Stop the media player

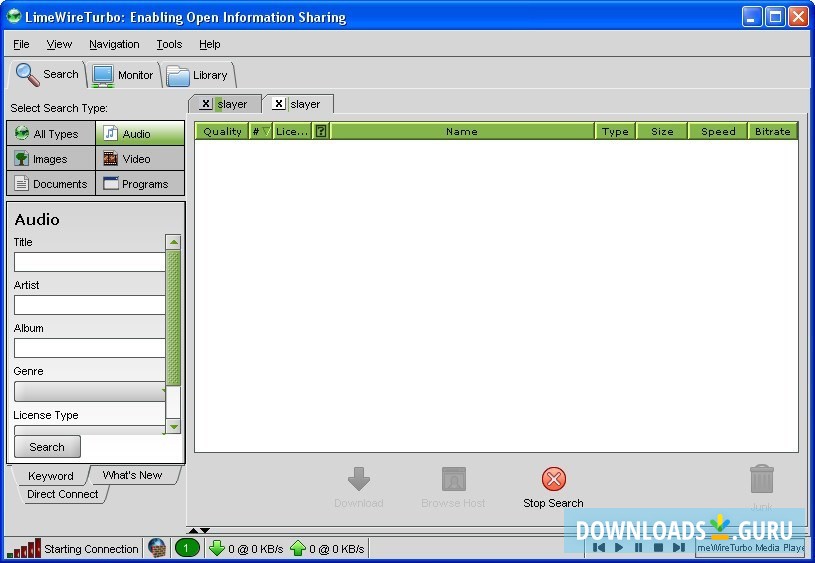(x=658, y=547)
